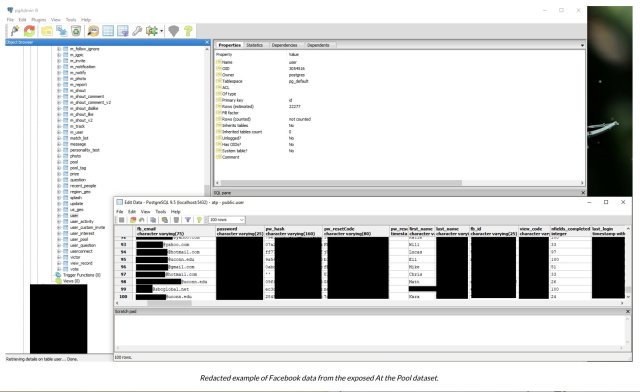This screenshot has height=392, width=640.
Task: Click Undo icon in Edit Data toolbar
Action: click(142, 220)
